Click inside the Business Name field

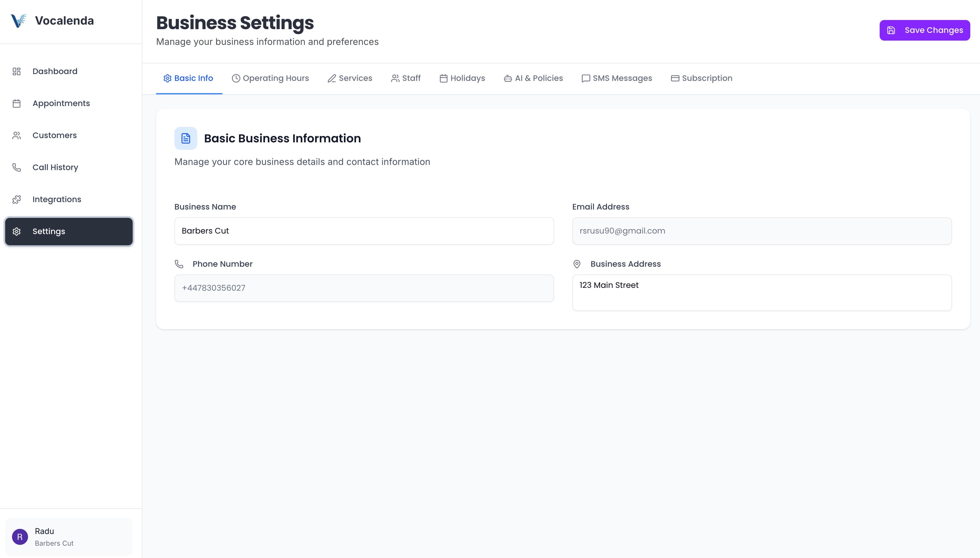click(363, 230)
